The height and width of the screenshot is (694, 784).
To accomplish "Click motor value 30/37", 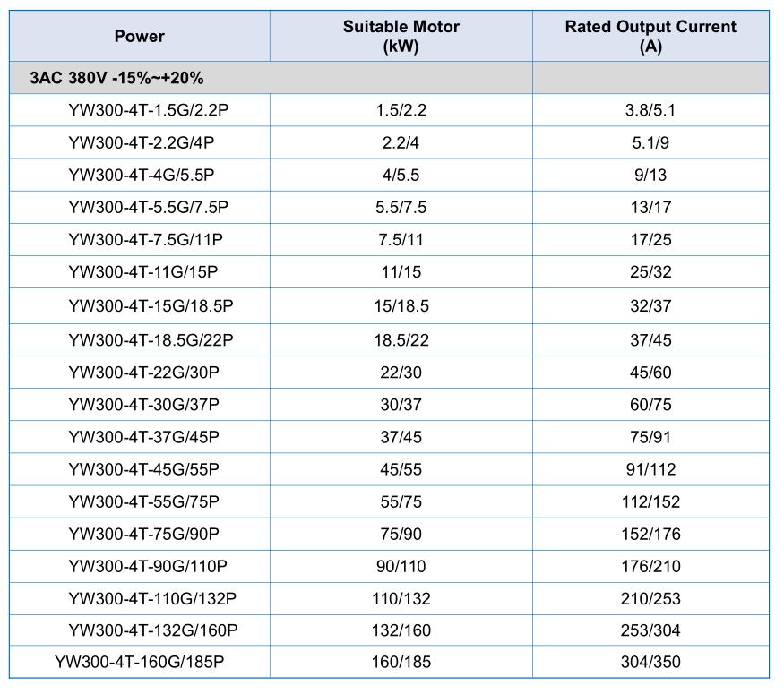I will [401, 405].
